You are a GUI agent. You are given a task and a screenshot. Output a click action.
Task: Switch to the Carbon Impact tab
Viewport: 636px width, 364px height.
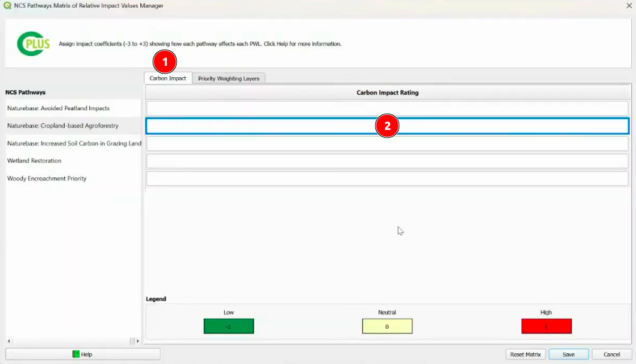tap(168, 78)
